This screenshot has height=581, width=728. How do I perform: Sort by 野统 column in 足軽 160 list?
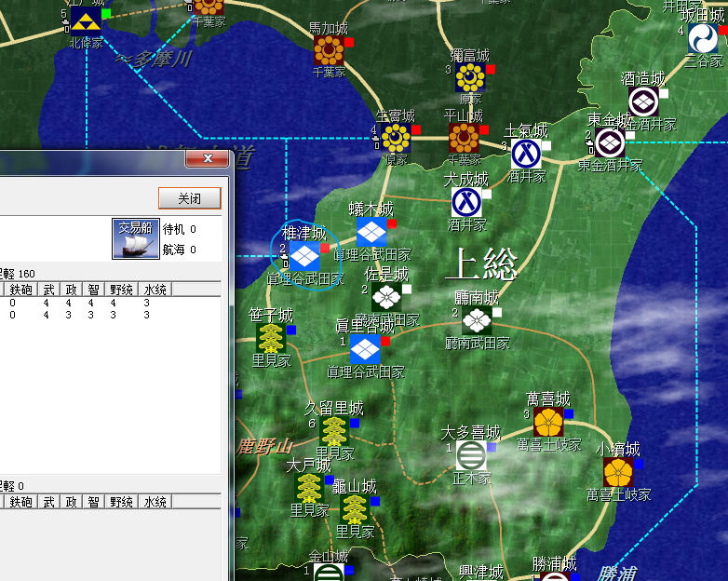pos(122,290)
